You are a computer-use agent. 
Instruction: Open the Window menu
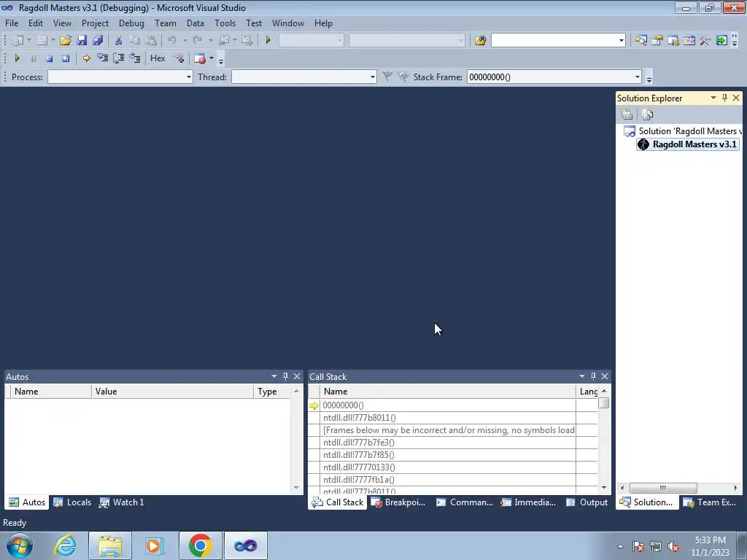pyautogui.click(x=287, y=23)
